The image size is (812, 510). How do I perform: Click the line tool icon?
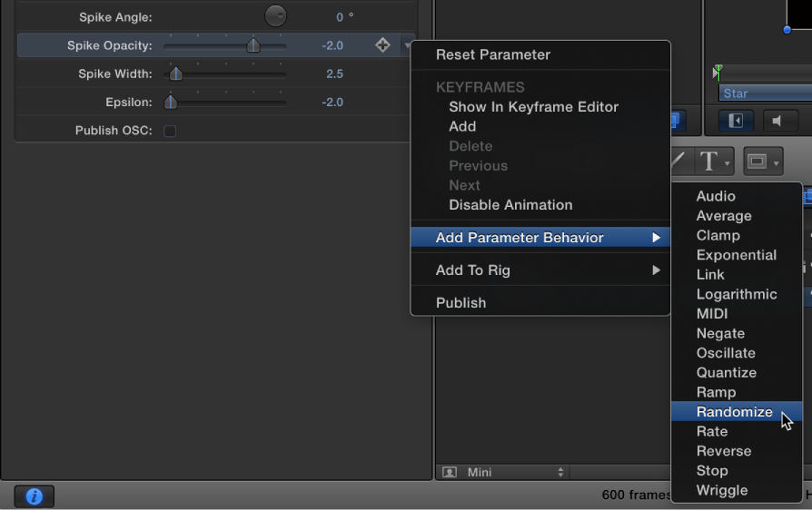tap(678, 162)
